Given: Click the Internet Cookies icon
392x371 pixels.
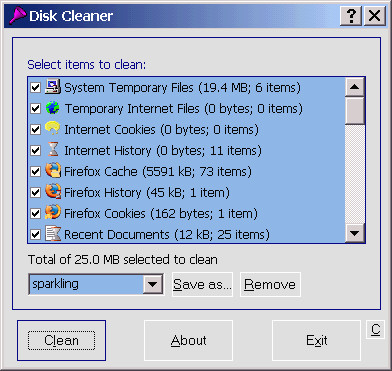Looking at the screenshot, I should pos(53,129).
